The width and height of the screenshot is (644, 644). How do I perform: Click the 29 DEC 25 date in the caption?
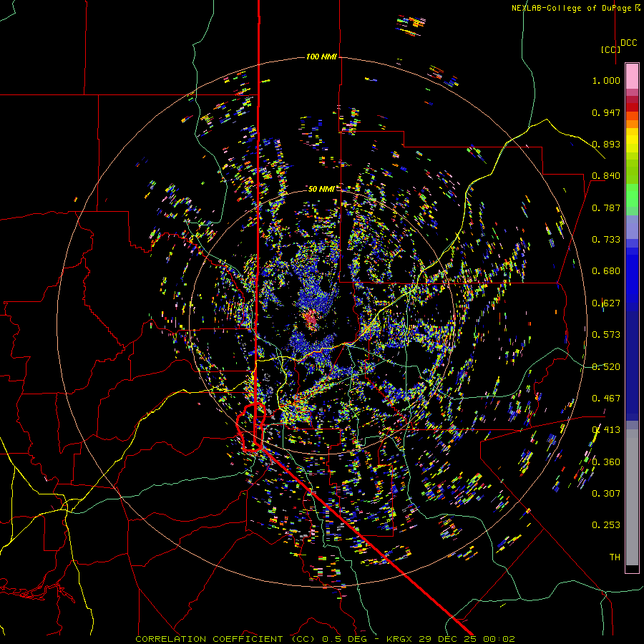coord(447,639)
